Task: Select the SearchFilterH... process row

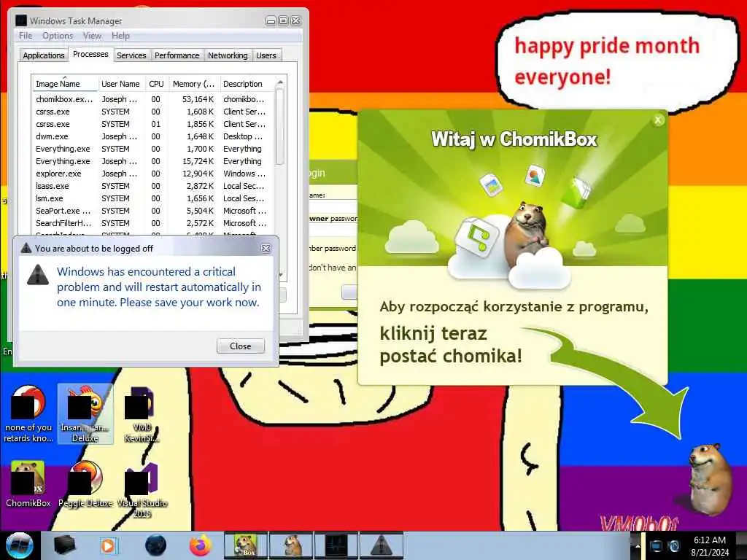Action: tap(153, 223)
